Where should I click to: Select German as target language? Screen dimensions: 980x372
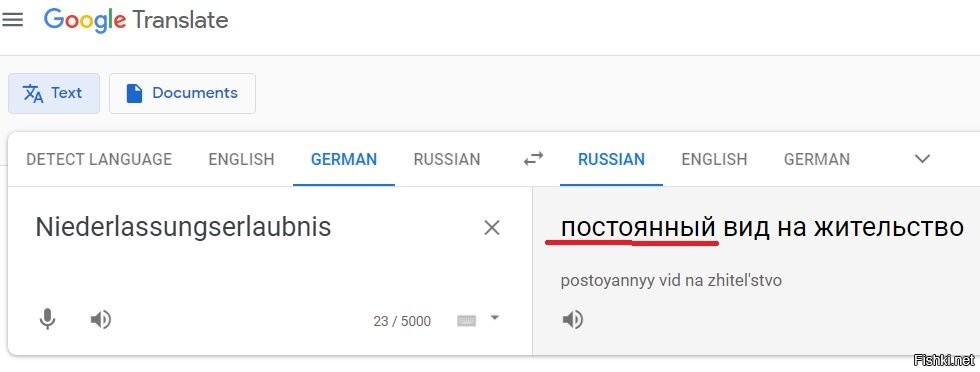(817, 159)
